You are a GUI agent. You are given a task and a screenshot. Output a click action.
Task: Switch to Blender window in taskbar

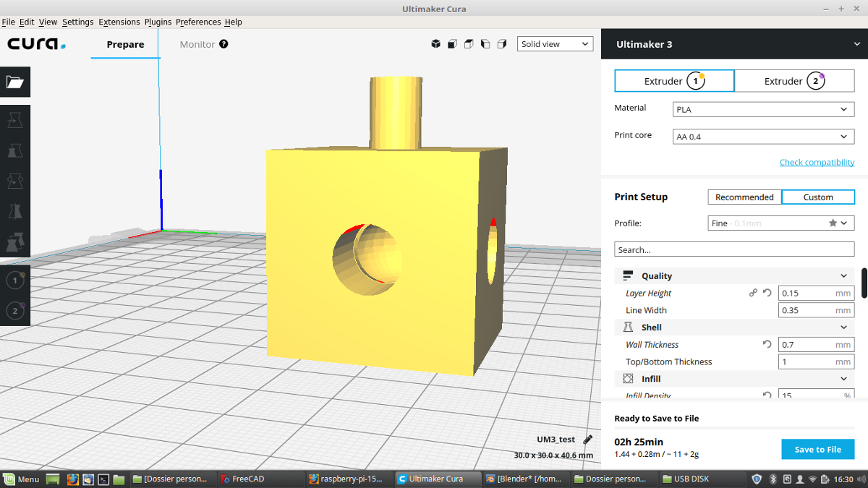tap(525, 479)
